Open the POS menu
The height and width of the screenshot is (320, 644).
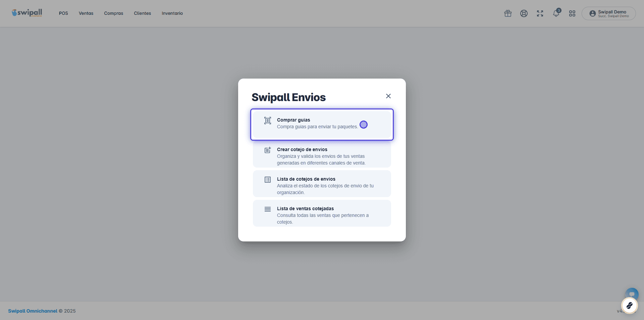click(x=63, y=13)
